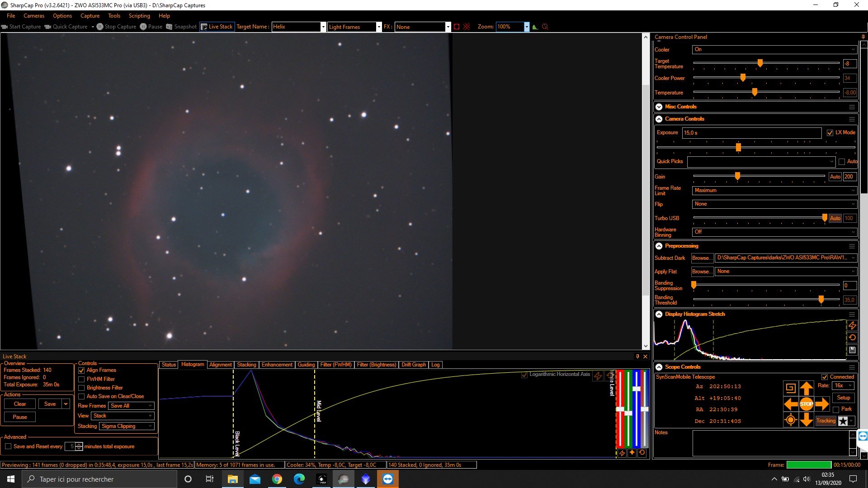Pin the Live Stack panel

[637, 357]
